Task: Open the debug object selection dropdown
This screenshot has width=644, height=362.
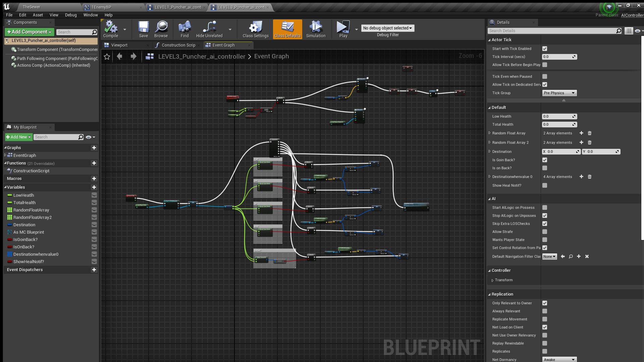Action: click(387, 28)
